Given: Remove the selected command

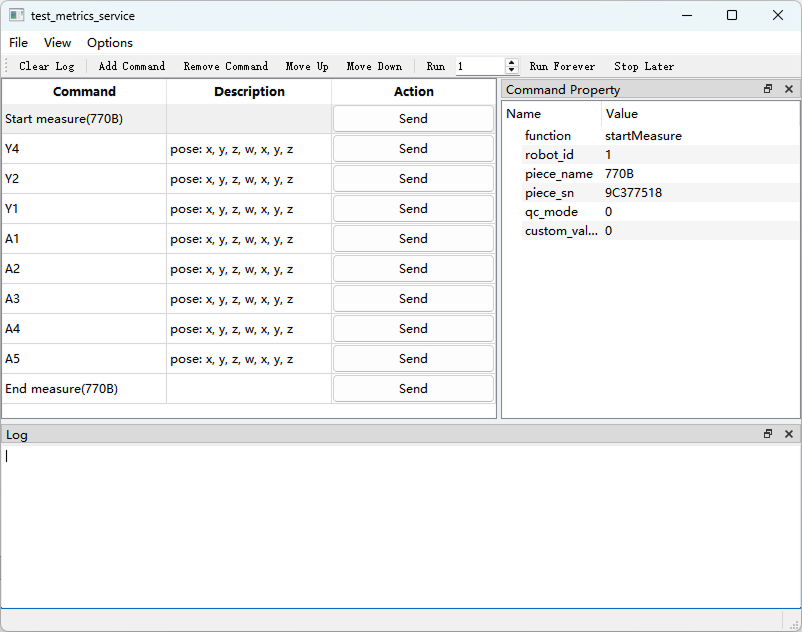Looking at the screenshot, I should coord(225,66).
